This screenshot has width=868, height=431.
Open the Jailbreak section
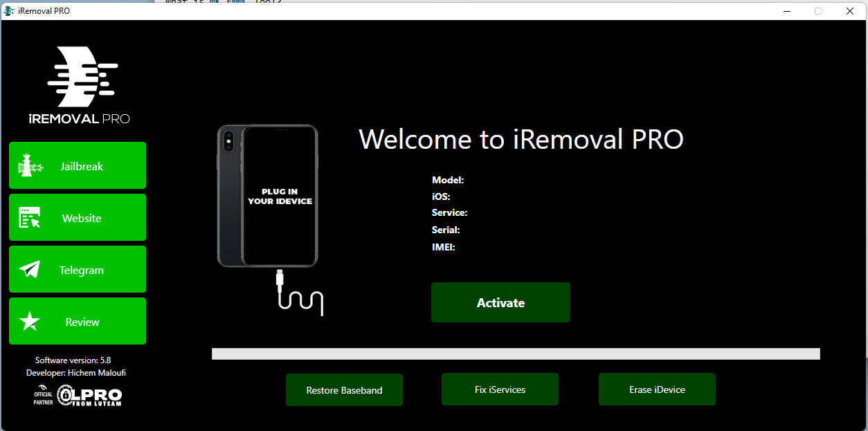point(77,165)
